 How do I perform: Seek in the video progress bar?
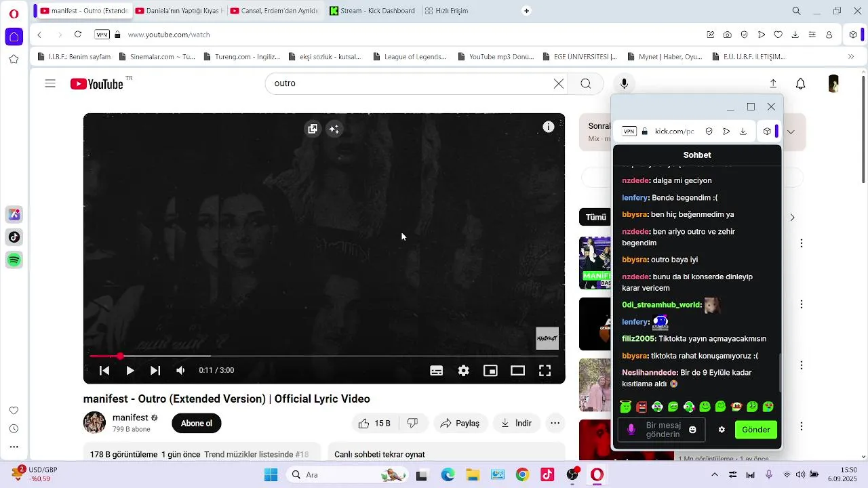pyautogui.click(x=324, y=356)
